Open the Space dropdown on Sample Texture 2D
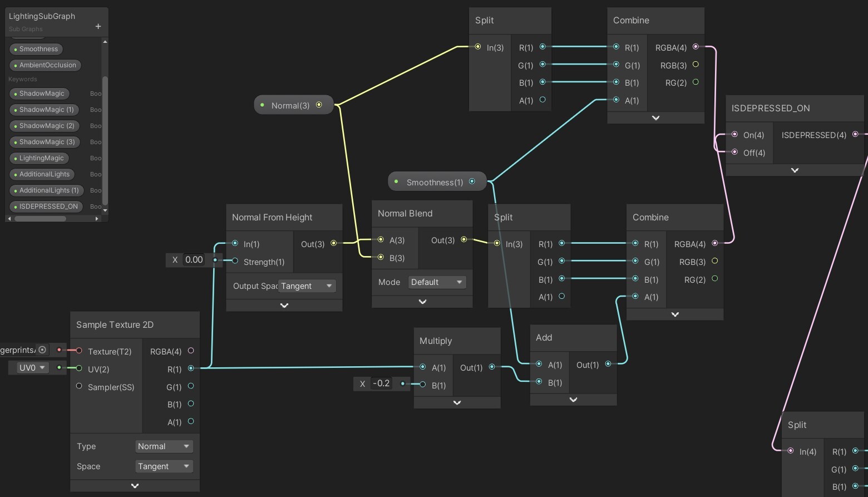 point(164,466)
